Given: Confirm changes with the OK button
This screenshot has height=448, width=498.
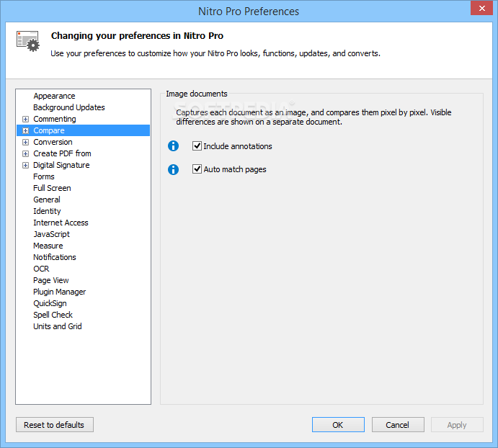Looking at the screenshot, I should point(338,425).
